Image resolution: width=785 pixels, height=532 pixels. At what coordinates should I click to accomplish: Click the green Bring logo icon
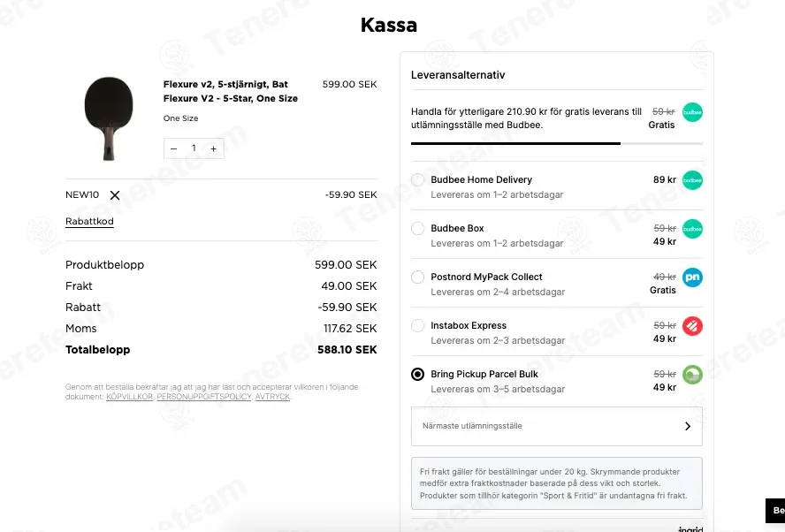click(692, 375)
